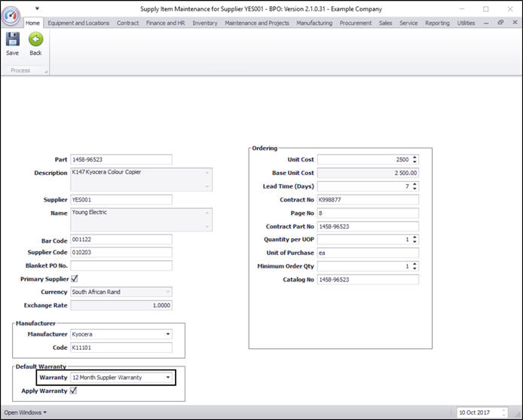This screenshot has width=523, height=420.
Task: Click the Bar Code field 001122
Action: 121,239
